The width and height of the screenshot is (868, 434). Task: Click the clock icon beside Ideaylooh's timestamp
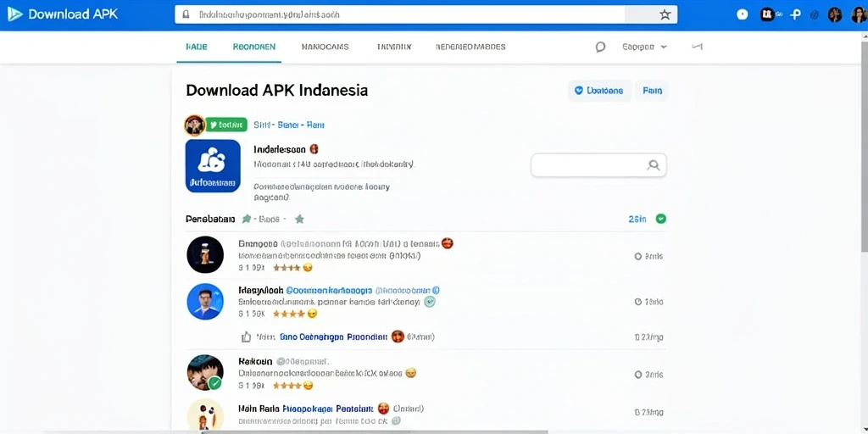click(637, 302)
